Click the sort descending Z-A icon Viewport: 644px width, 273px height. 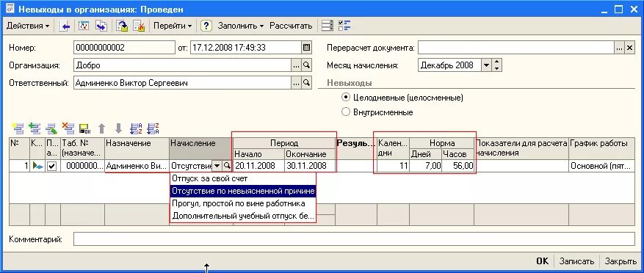(153, 128)
